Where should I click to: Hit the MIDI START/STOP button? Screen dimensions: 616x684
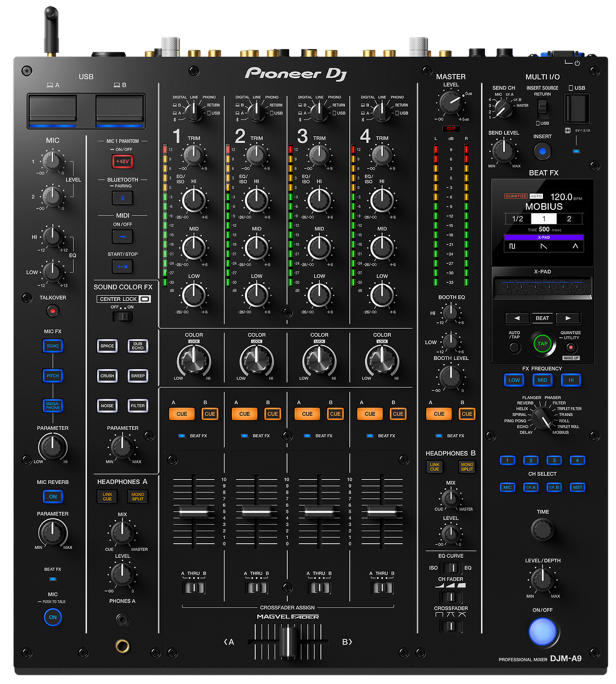click(x=123, y=266)
